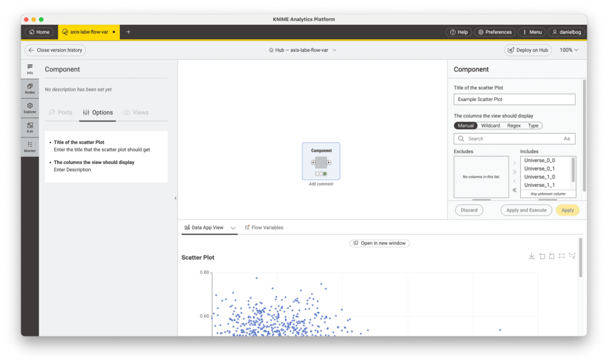608x364 pixels.
Task: Switch to the Ports tab
Action: pos(61,112)
